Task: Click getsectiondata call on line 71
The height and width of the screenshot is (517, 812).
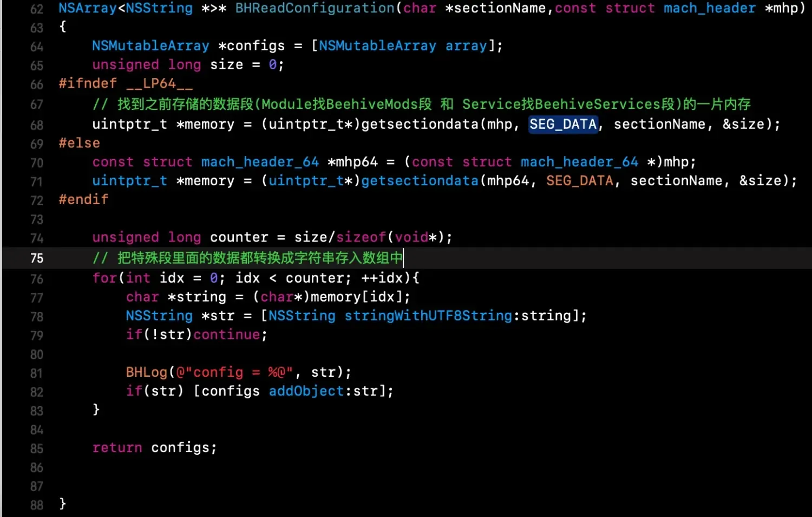Action: click(420, 181)
